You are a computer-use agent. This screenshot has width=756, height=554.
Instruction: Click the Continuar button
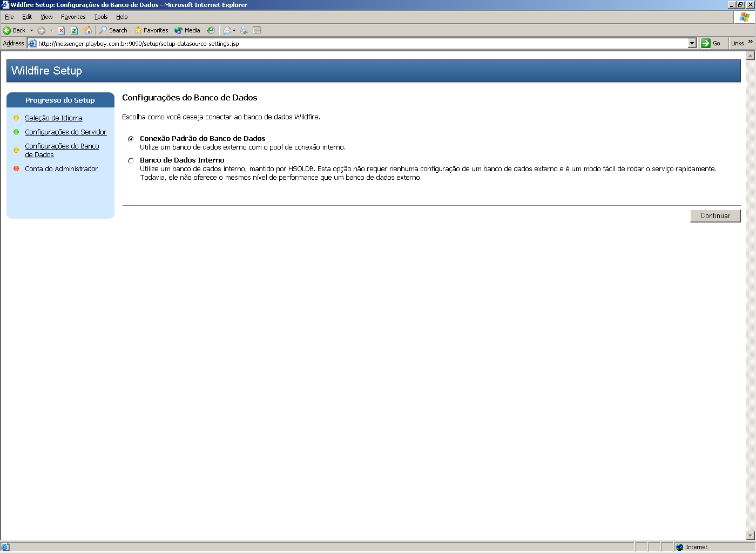tap(715, 215)
